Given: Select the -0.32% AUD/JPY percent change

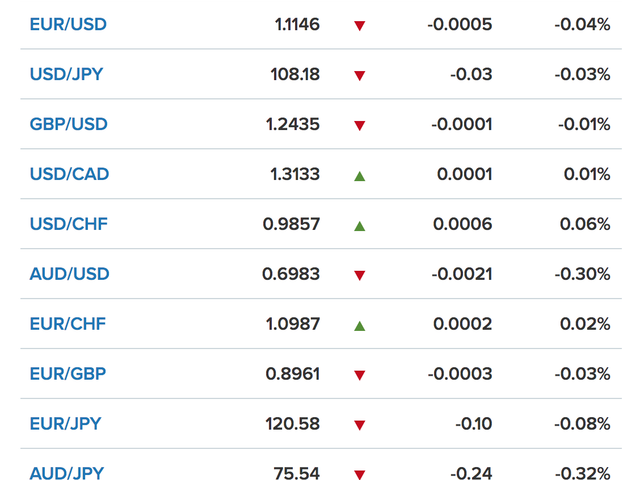Looking at the screenshot, I should [582, 473].
